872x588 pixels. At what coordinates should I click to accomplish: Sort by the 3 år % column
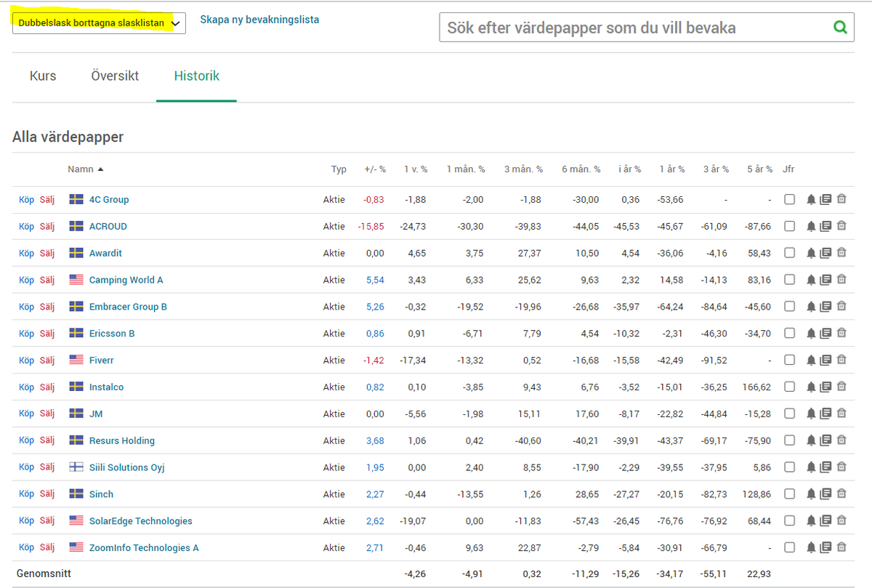[x=716, y=169]
